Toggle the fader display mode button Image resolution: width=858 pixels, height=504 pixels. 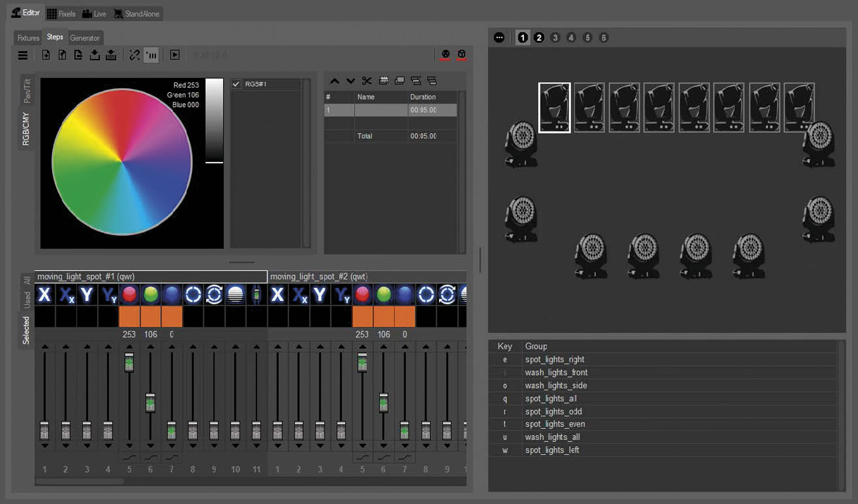click(x=151, y=55)
